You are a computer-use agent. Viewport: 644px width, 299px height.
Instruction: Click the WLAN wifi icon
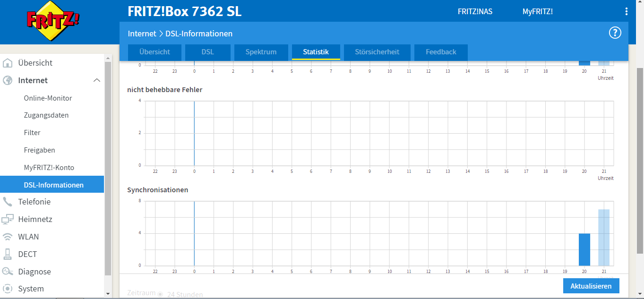pos(8,237)
